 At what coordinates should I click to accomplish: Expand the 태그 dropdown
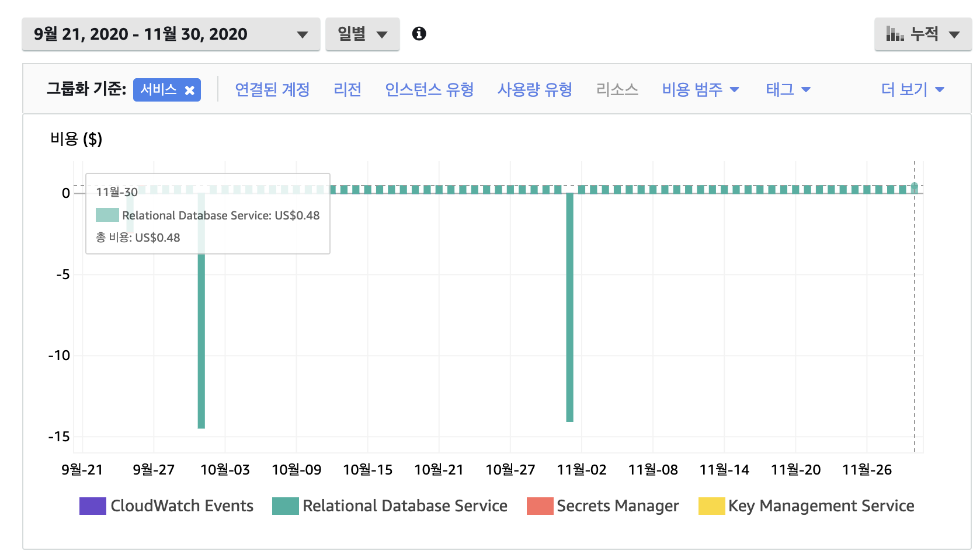point(788,90)
